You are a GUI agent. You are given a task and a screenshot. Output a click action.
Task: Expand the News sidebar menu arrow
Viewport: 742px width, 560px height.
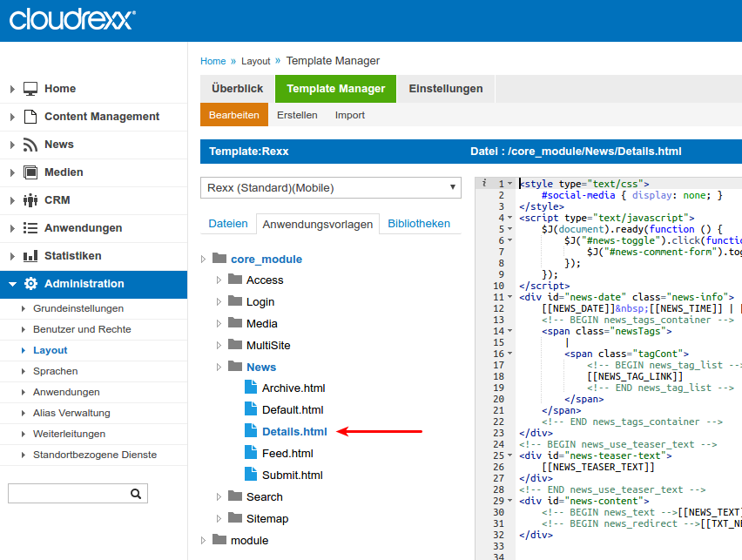12,145
